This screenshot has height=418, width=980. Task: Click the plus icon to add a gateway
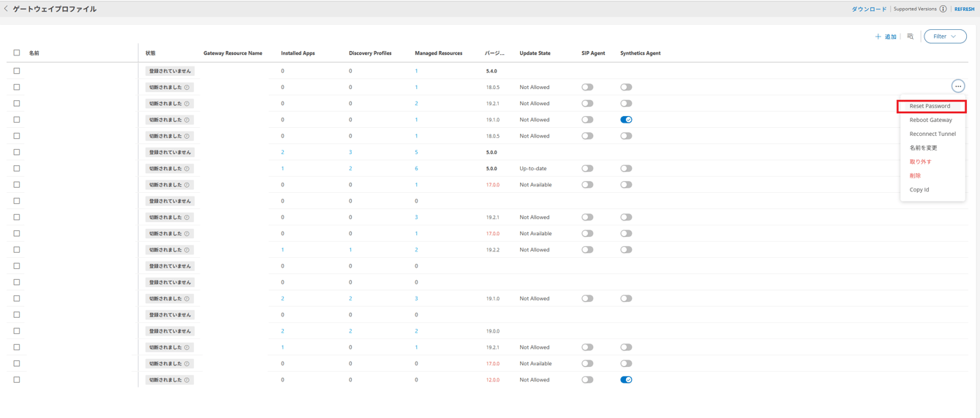(x=878, y=37)
